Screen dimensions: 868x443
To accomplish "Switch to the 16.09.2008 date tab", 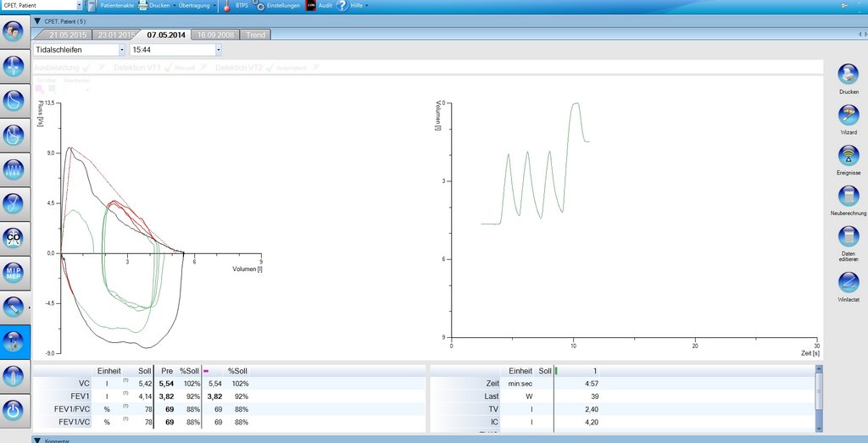I will [x=215, y=35].
